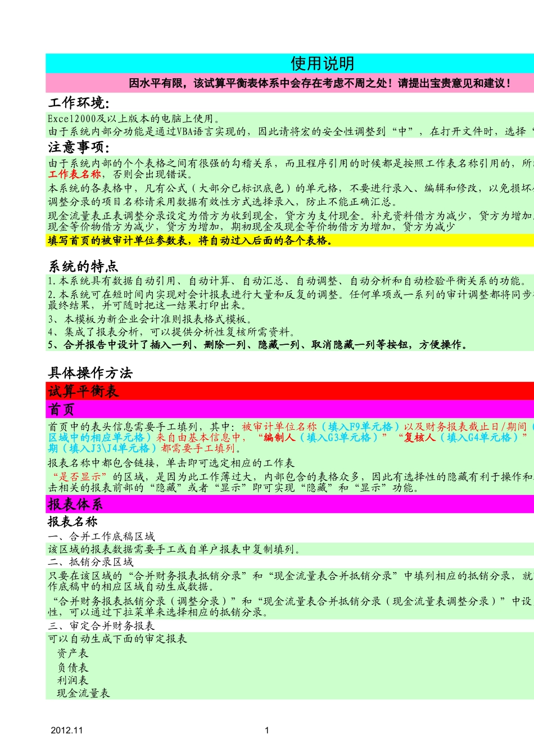
Task: Click the 二、抵销分录区域 line
Action: [90, 562]
